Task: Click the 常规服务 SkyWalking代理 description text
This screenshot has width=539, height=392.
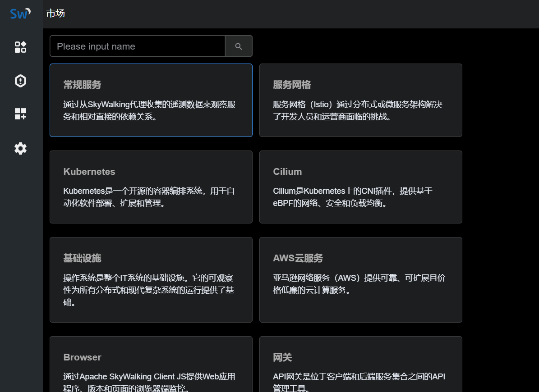Action: click(x=149, y=110)
